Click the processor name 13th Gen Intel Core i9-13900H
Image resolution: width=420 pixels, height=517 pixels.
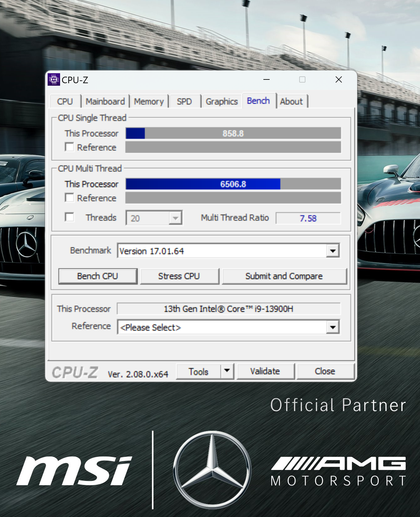pyautogui.click(x=229, y=309)
